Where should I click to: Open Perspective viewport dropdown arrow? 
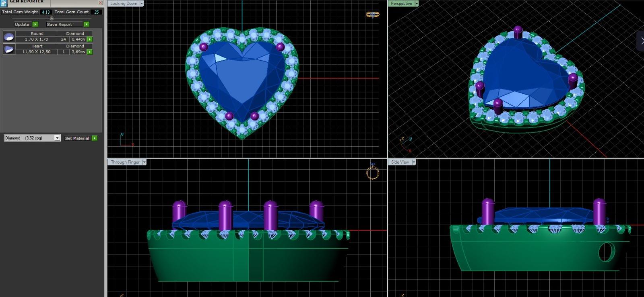tap(417, 4)
